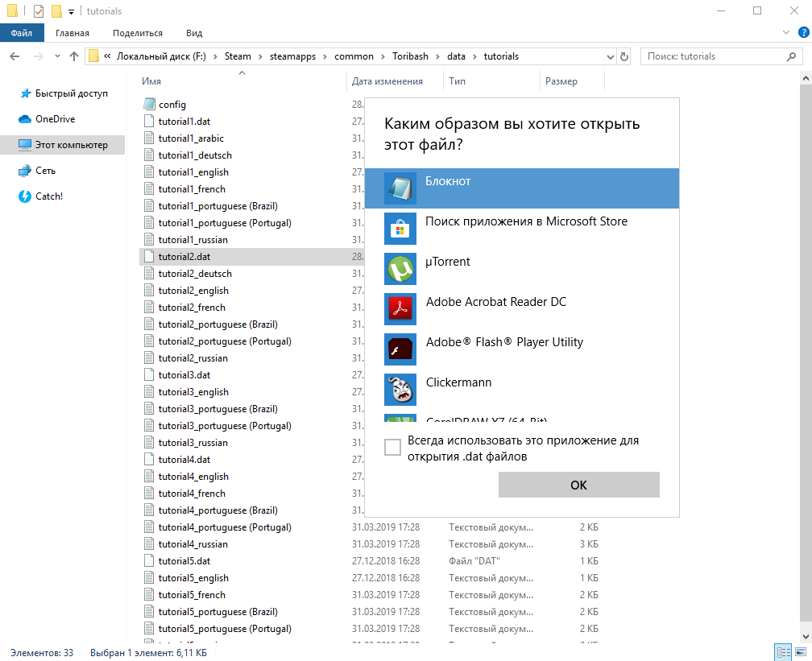The height and width of the screenshot is (661, 812).
Task: Open the Файл menu tab
Action: 22,33
